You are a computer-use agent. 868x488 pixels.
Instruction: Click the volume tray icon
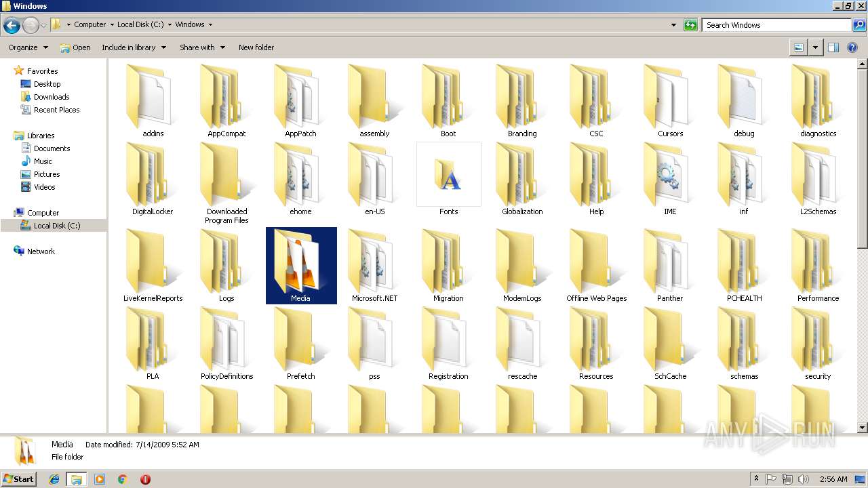(x=804, y=479)
